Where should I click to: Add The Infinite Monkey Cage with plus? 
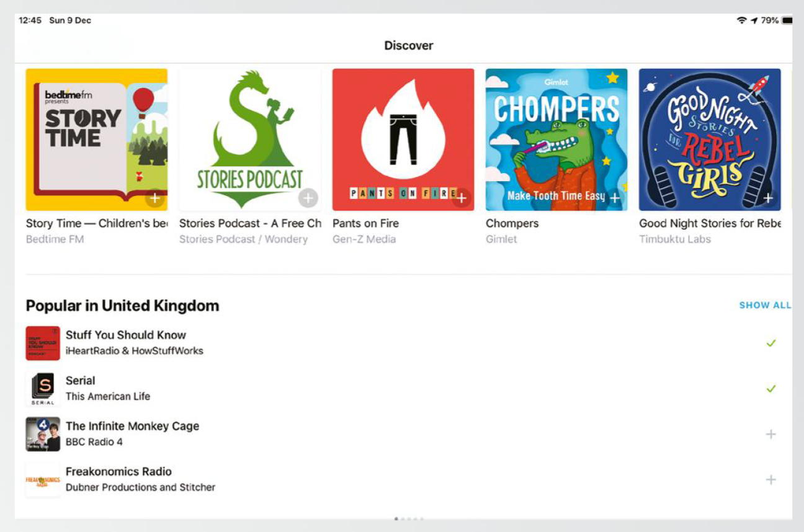click(x=770, y=434)
